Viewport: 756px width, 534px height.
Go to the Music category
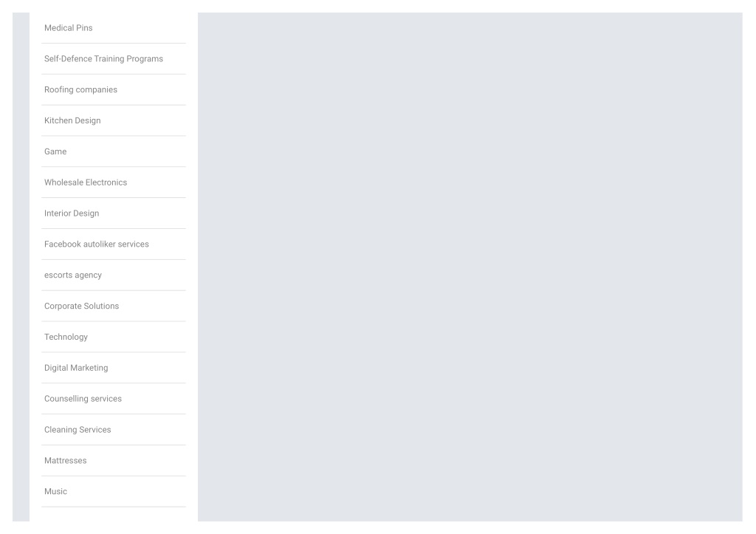tap(55, 491)
